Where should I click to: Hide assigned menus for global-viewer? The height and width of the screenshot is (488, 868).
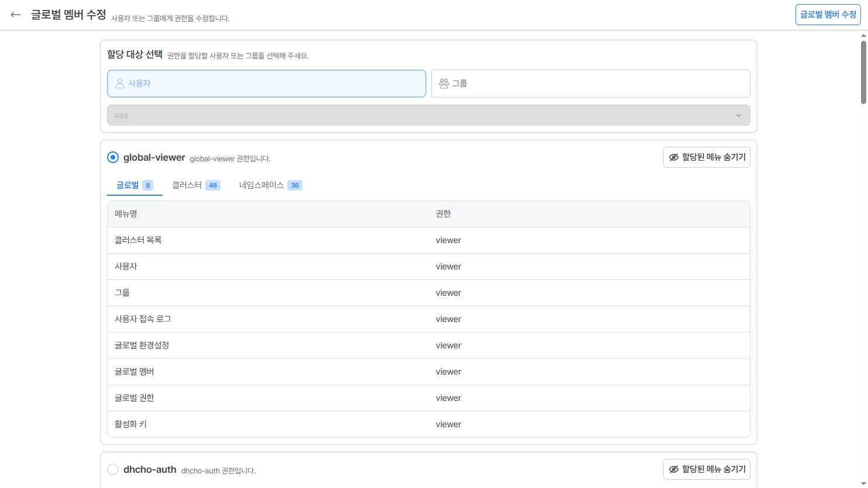click(x=707, y=157)
